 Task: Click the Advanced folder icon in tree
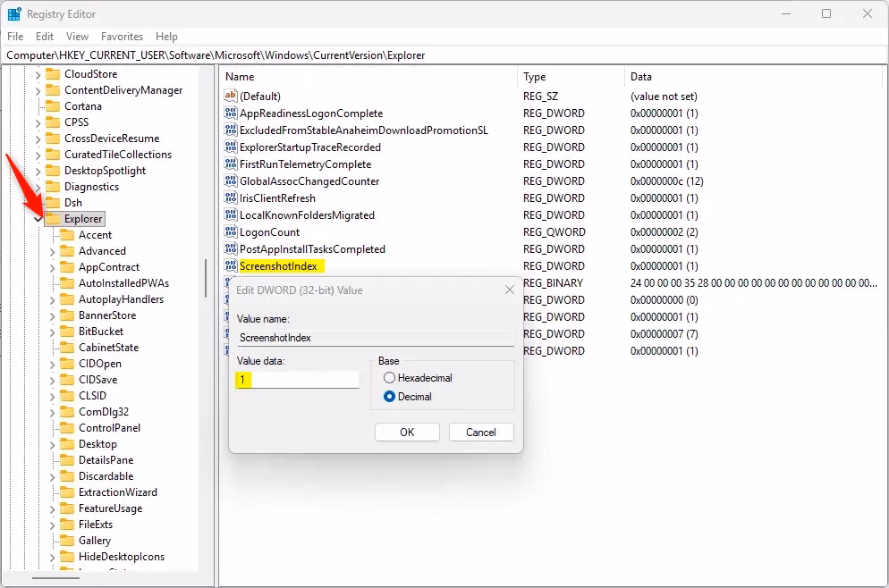pyautogui.click(x=67, y=251)
